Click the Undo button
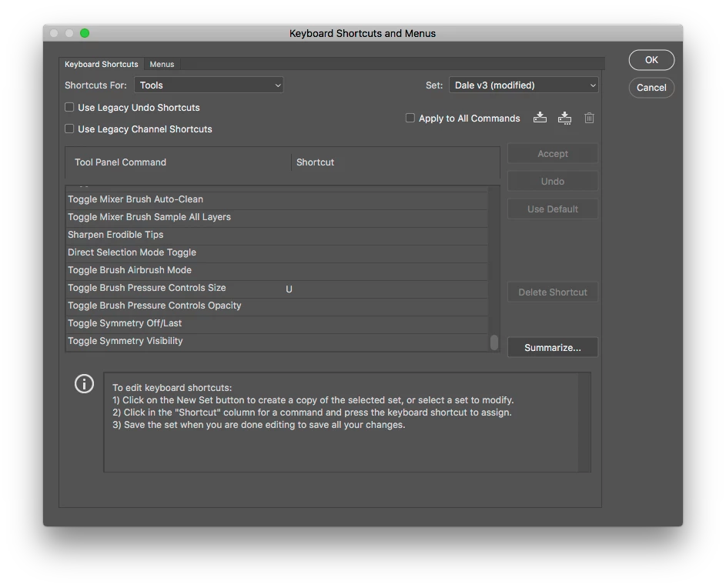726x588 pixels. pyautogui.click(x=552, y=182)
